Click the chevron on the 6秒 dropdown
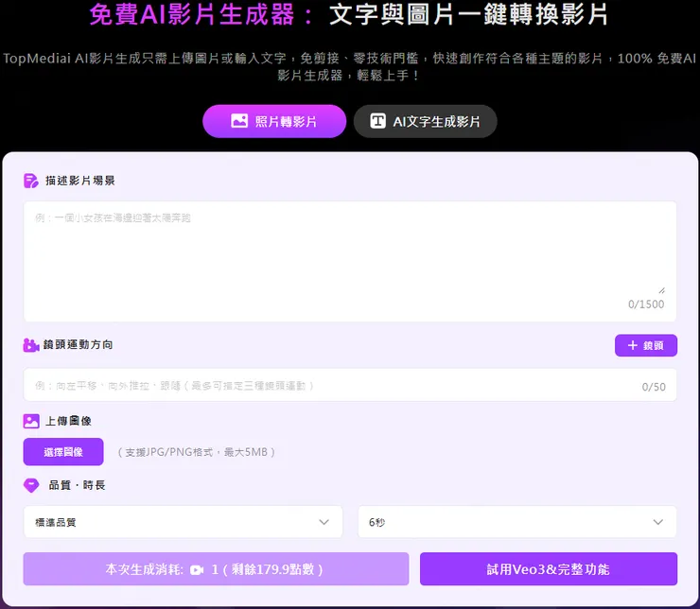The width and height of the screenshot is (700, 609). (x=658, y=522)
